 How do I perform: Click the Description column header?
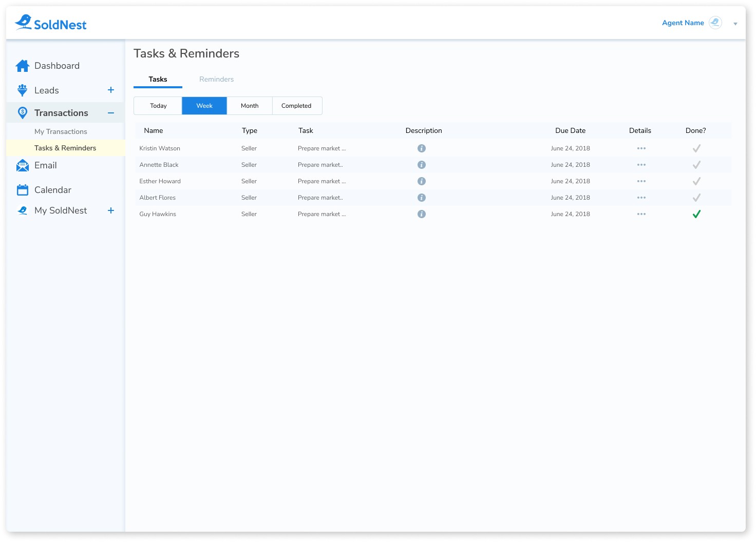(424, 130)
